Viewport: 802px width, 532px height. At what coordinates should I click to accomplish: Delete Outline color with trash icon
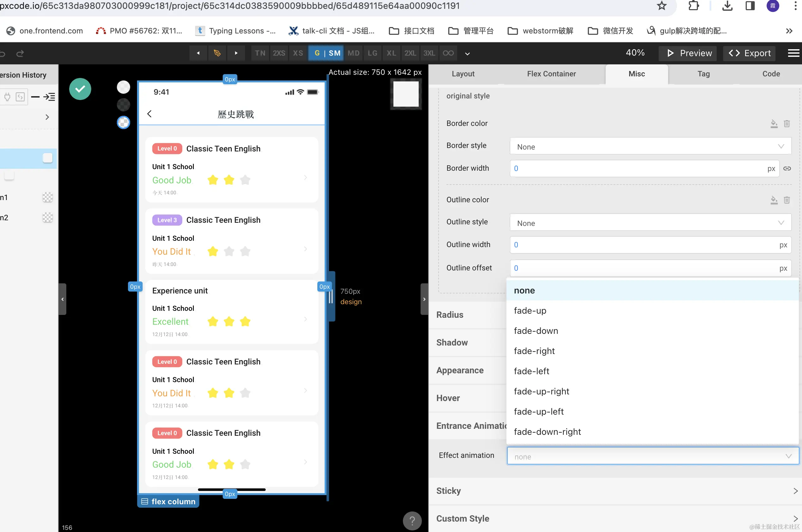pos(787,200)
